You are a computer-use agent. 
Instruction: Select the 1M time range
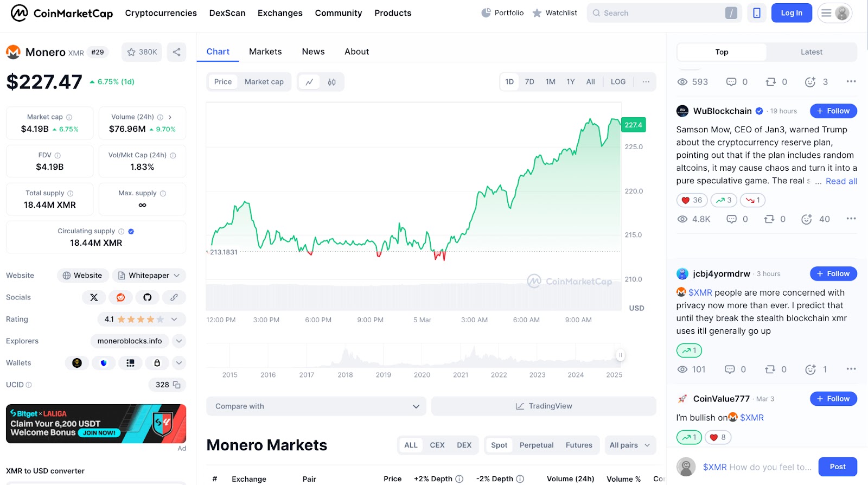click(550, 82)
